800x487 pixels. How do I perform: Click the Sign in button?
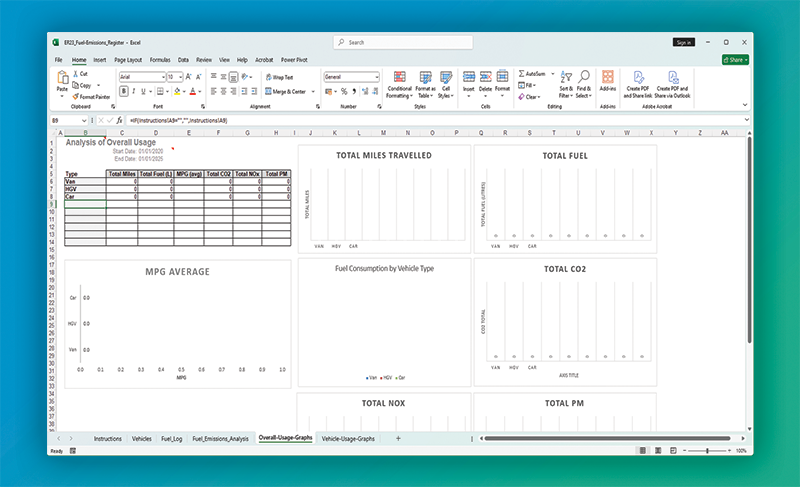[683, 43]
